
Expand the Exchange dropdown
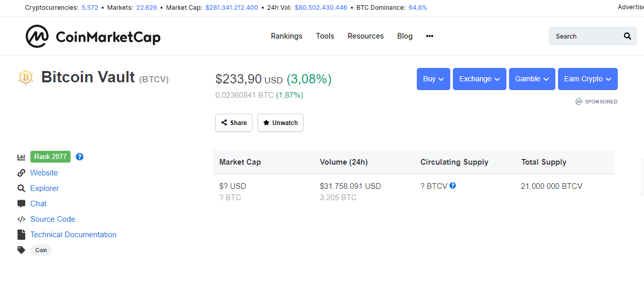coord(480,79)
